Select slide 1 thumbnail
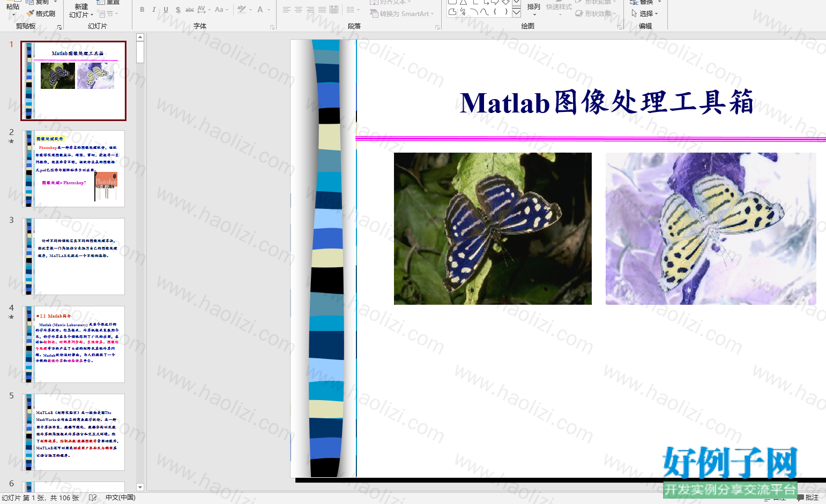 point(74,81)
